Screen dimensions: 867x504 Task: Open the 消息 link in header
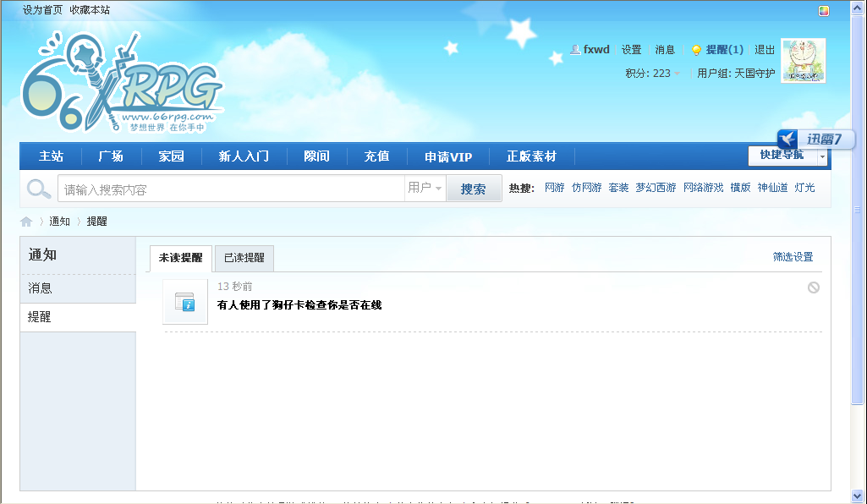coord(665,50)
